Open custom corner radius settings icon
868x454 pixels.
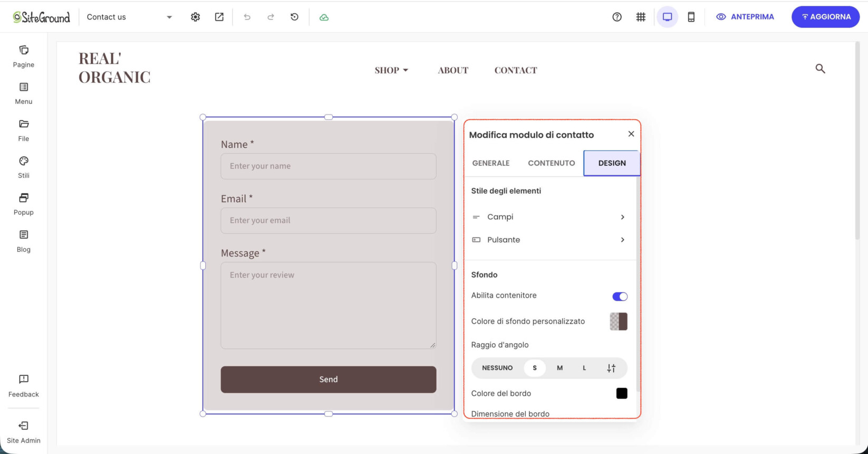pyautogui.click(x=611, y=368)
